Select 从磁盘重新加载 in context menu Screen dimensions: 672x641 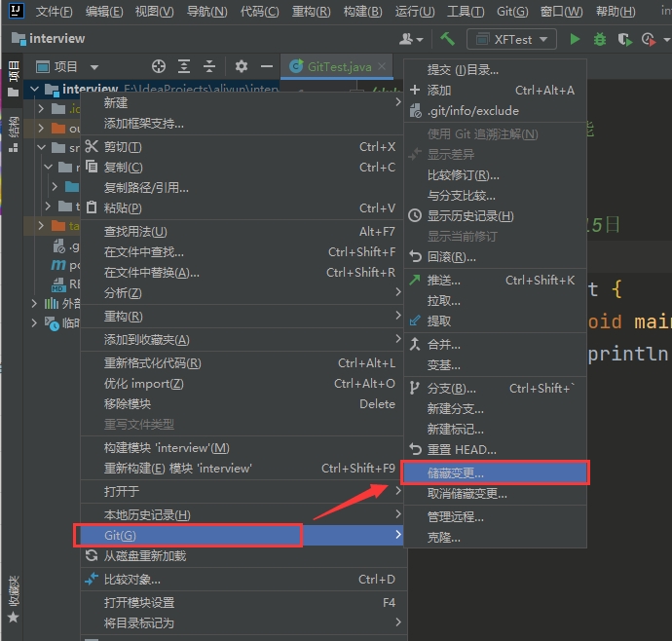145,555
